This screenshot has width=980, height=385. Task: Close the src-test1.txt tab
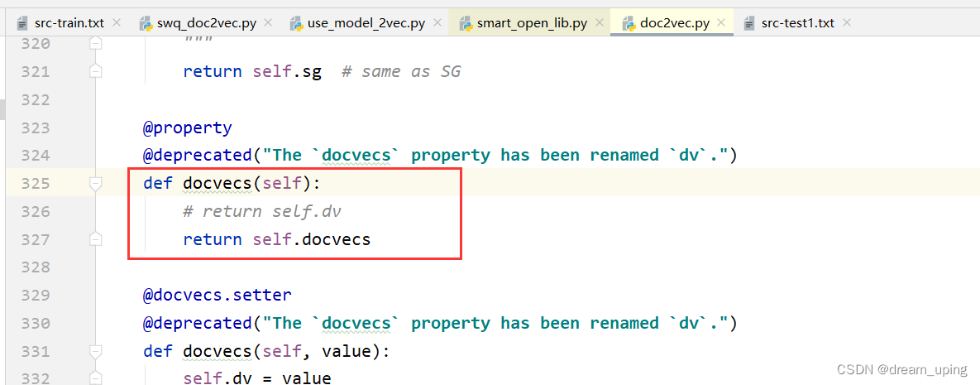pyautogui.click(x=847, y=23)
